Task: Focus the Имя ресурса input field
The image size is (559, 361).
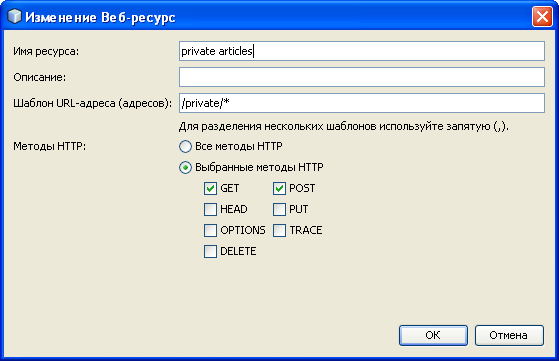Action: tap(362, 51)
